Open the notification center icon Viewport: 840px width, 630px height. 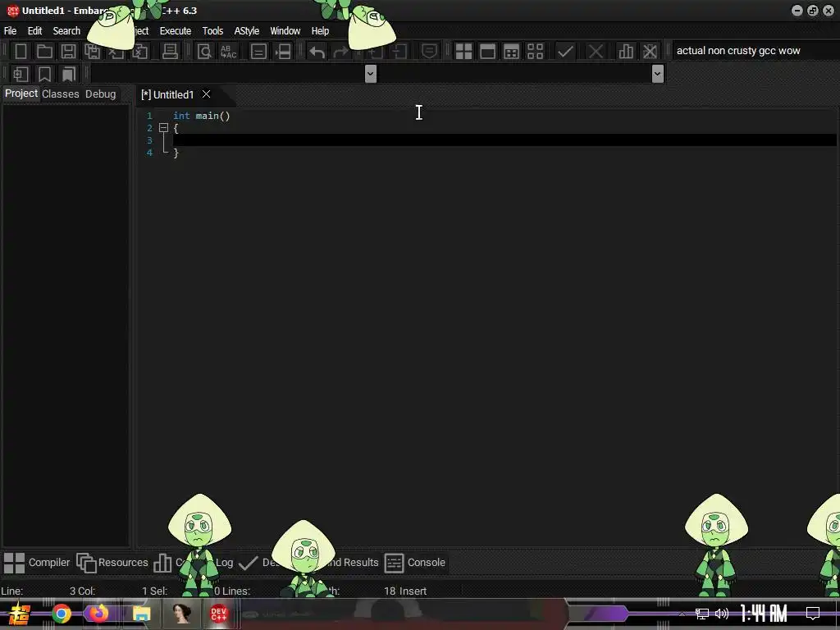click(x=813, y=614)
